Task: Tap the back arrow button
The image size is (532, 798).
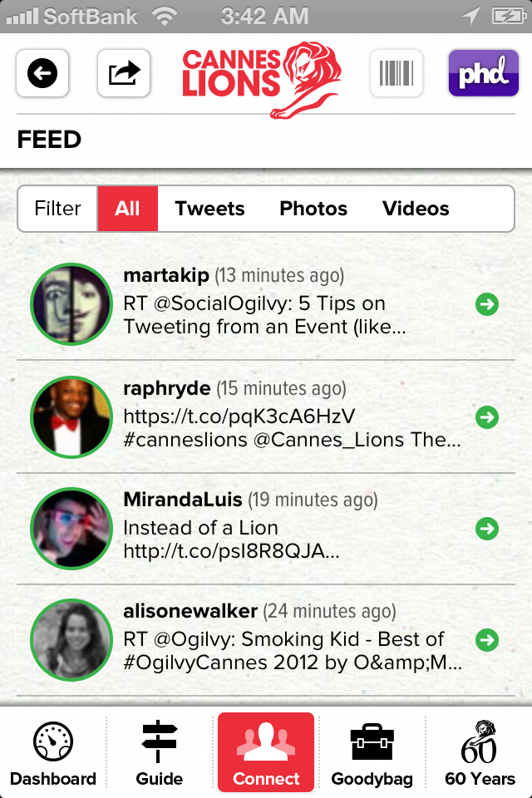Action: pyautogui.click(x=42, y=73)
